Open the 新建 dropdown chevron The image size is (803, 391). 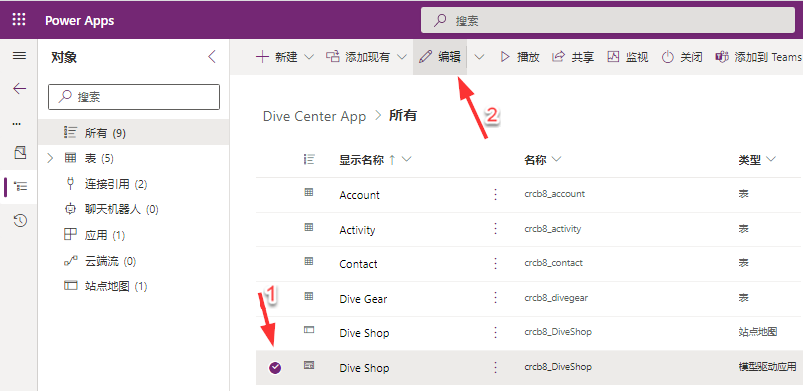[309, 57]
